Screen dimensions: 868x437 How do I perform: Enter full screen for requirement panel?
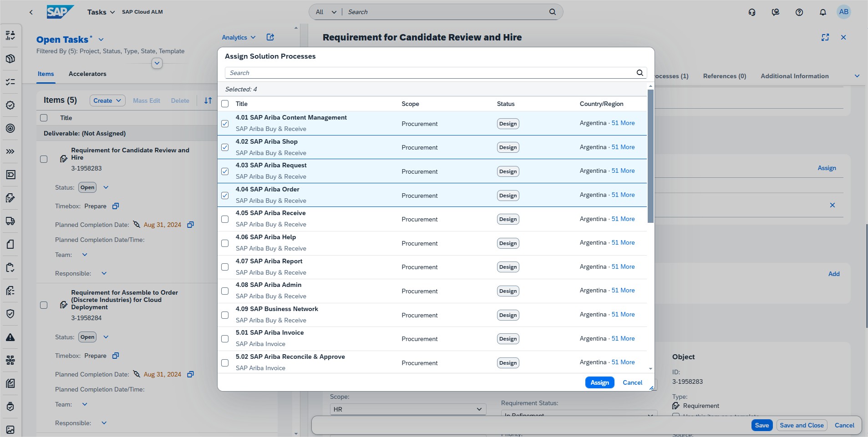point(825,37)
